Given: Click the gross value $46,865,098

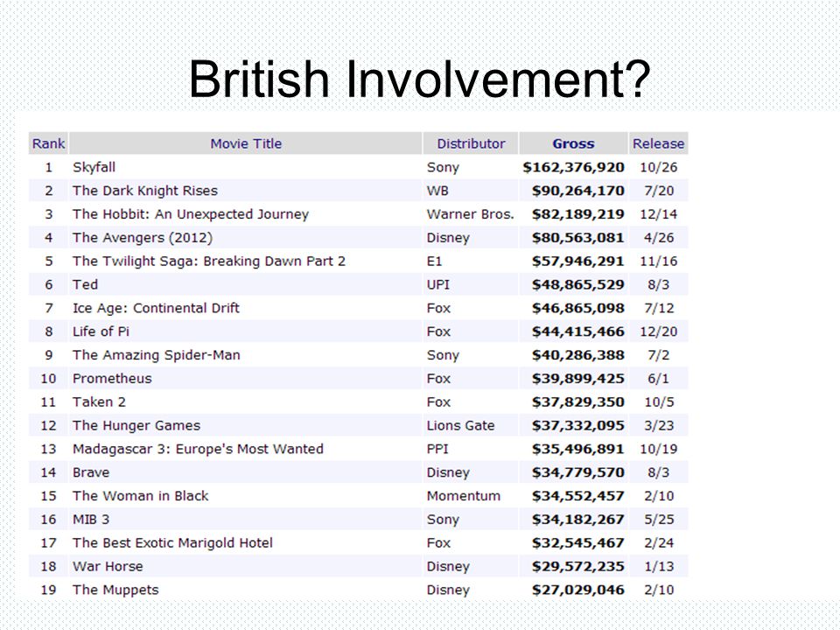Looking at the screenshot, I should (x=578, y=309).
